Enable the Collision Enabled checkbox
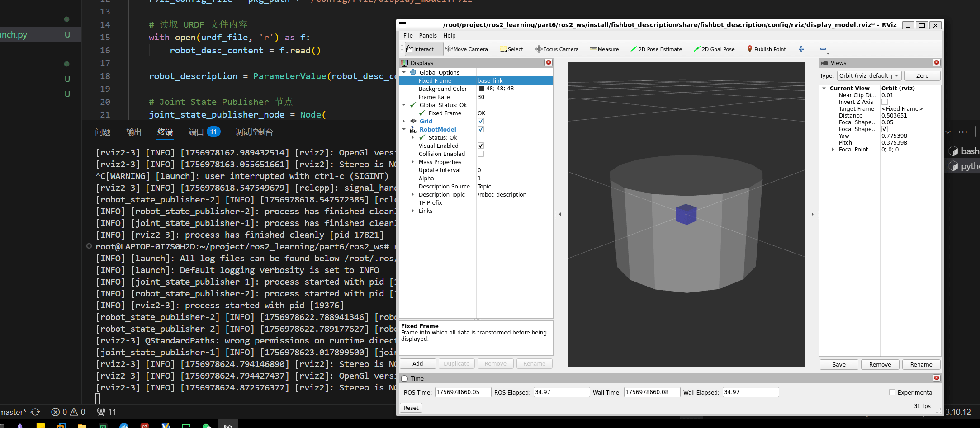The image size is (980, 428). 481,154
